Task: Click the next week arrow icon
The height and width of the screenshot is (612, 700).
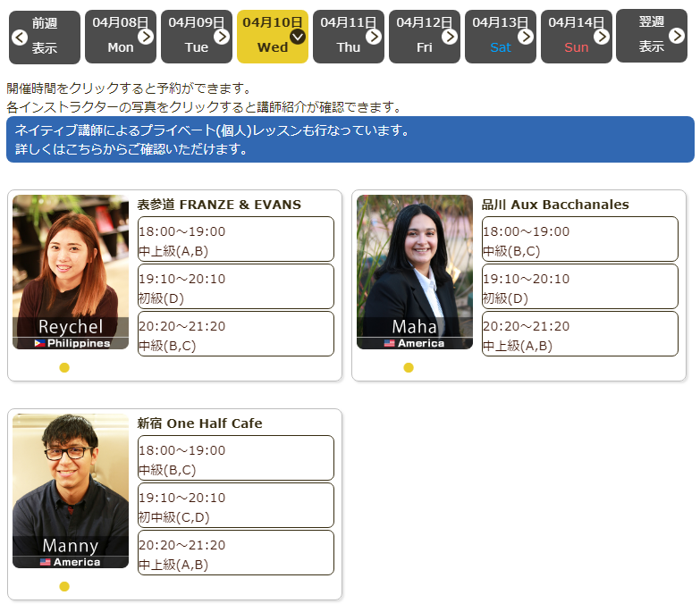Action: 677,36
